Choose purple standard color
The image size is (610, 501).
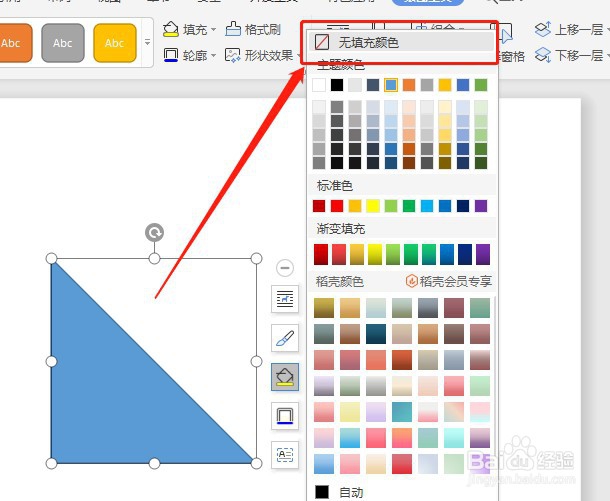click(x=481, y=206)
